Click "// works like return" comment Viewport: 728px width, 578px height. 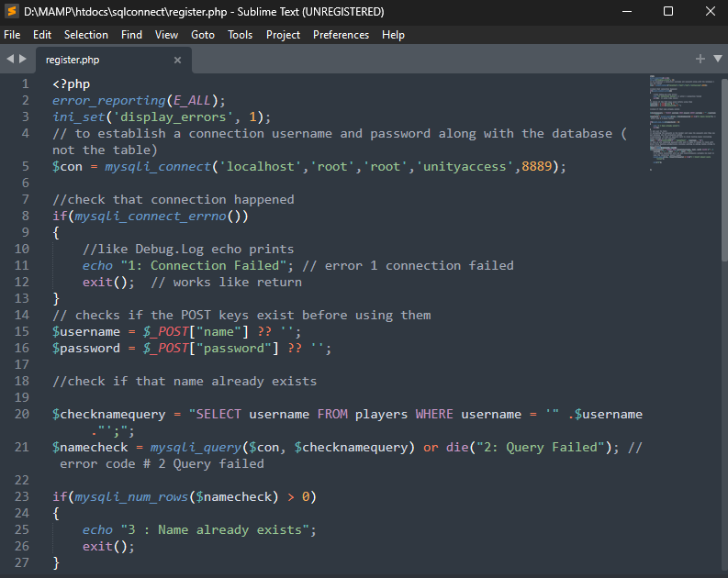coord(226,282)
